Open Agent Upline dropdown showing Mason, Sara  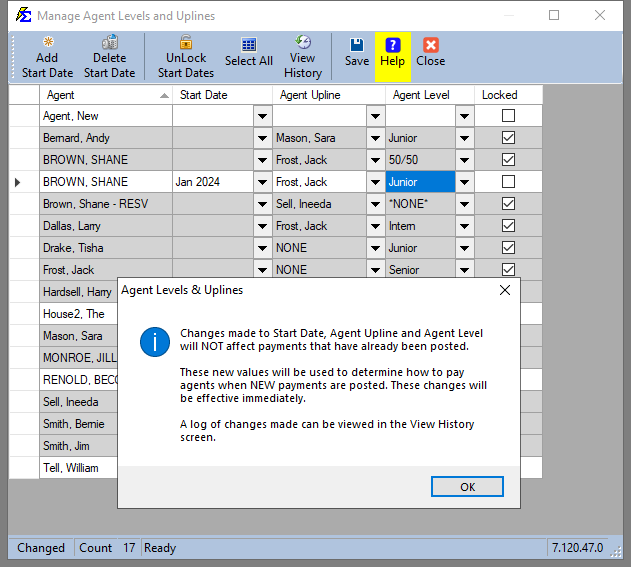point(375,138)
